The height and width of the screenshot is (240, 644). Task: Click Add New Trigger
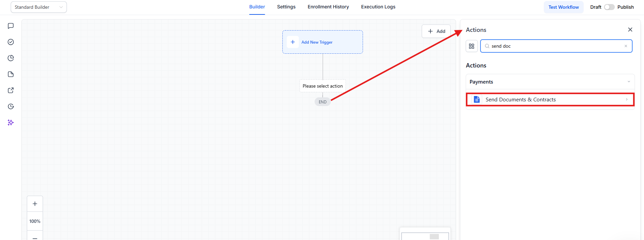point(317,42)
